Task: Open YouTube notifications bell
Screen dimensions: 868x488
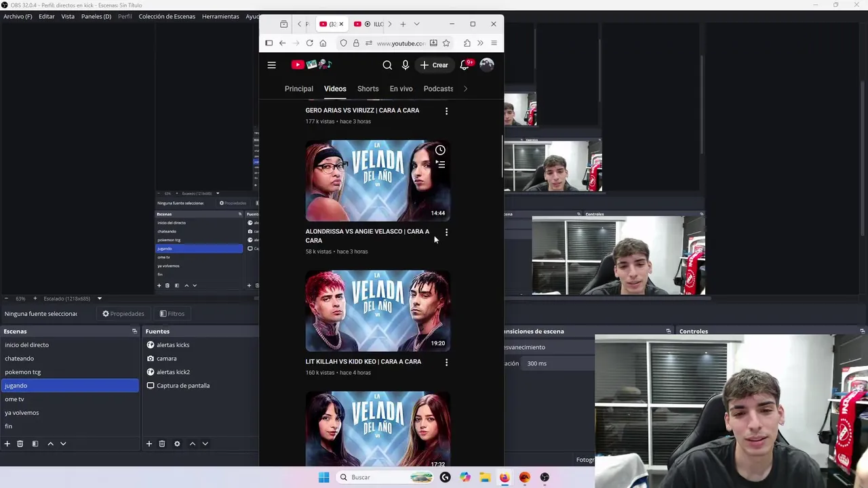Action: coord(465,65)
